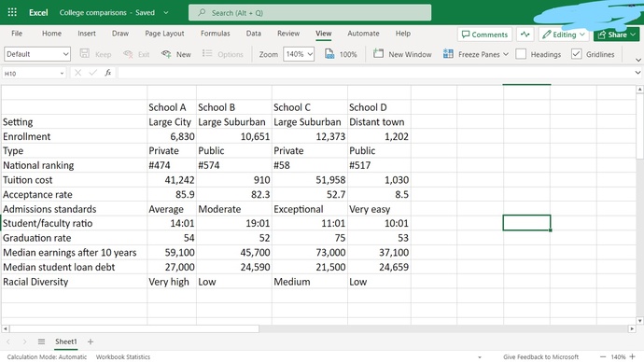Screen dimensions: 644x362
Task: Open sheet view Options
Action: point(223,54)
